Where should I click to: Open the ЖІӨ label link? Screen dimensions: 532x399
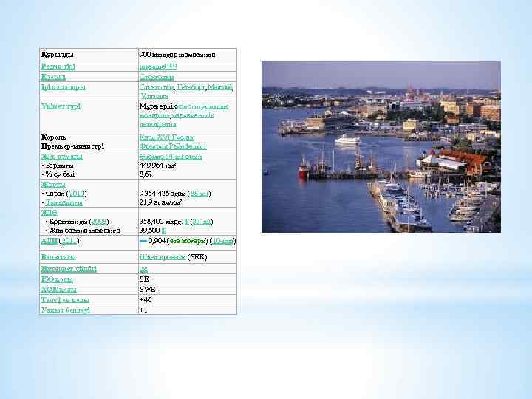pos(50,213)
